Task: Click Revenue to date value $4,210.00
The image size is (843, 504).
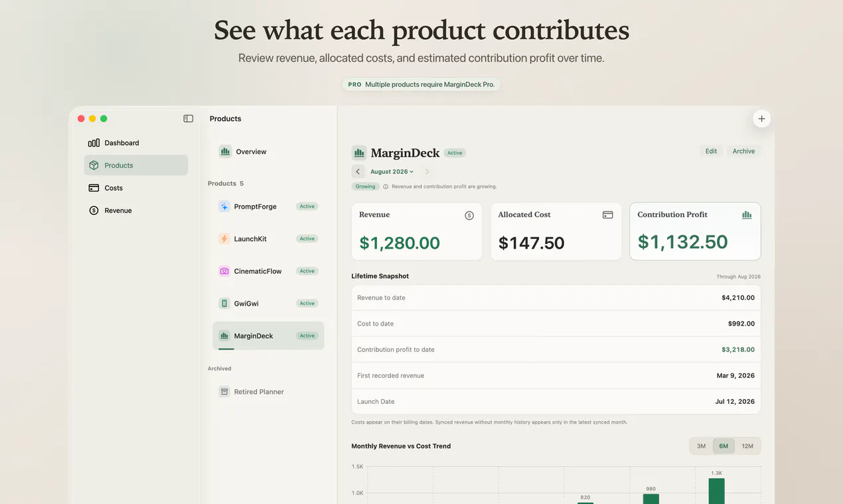Action: point(738,298)
